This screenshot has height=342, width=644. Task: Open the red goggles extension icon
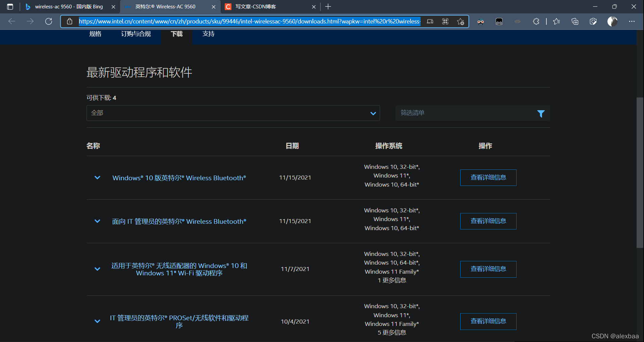[481, 21]
